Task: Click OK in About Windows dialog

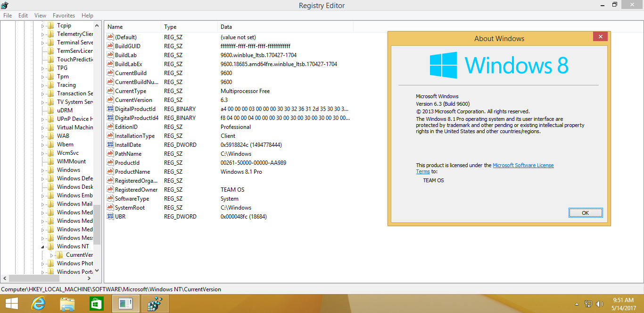Action: click(586, 213)
